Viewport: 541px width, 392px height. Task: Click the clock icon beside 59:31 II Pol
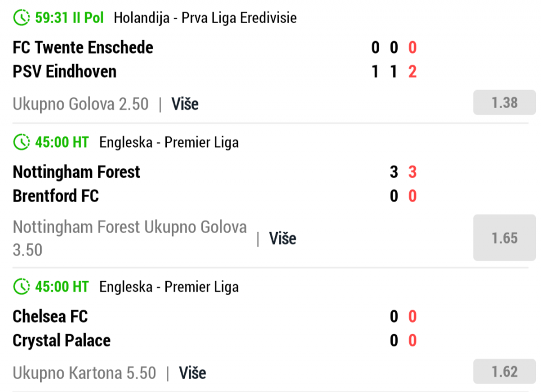pyautogui.click(x=21, y=17)
